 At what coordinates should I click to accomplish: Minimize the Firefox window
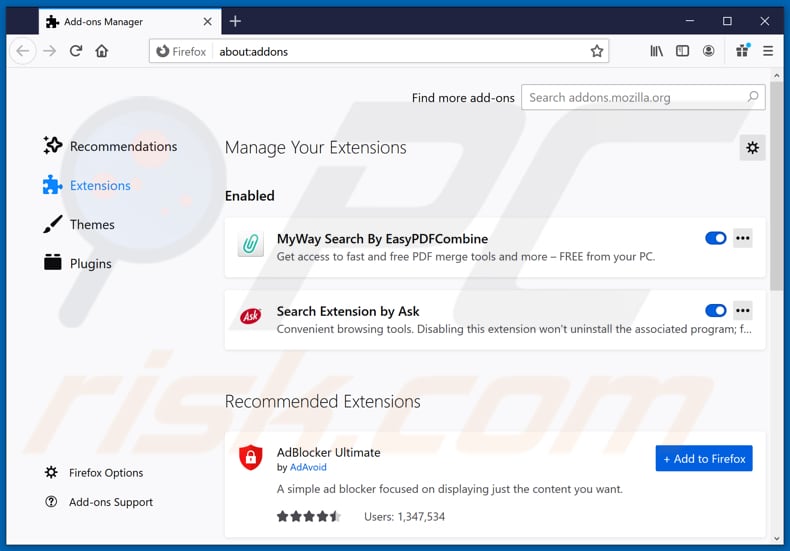[x=690, y=21]
